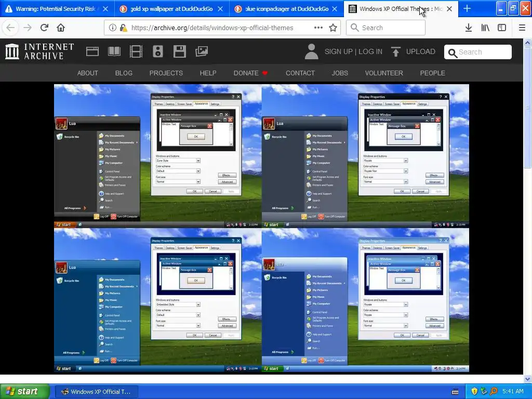532x399 pixels.
Task: Click the forward navigation arrow
Action: [x=28, y=28]
